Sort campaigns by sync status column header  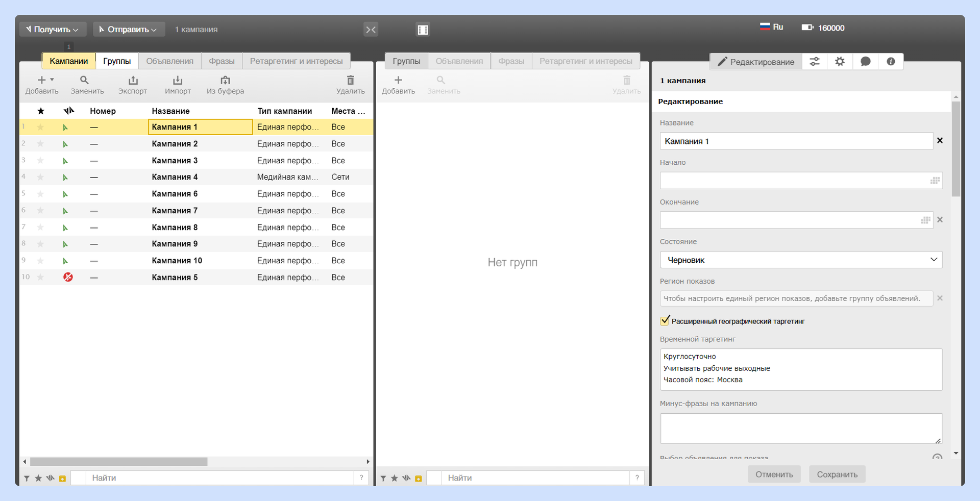click(69, 111)
